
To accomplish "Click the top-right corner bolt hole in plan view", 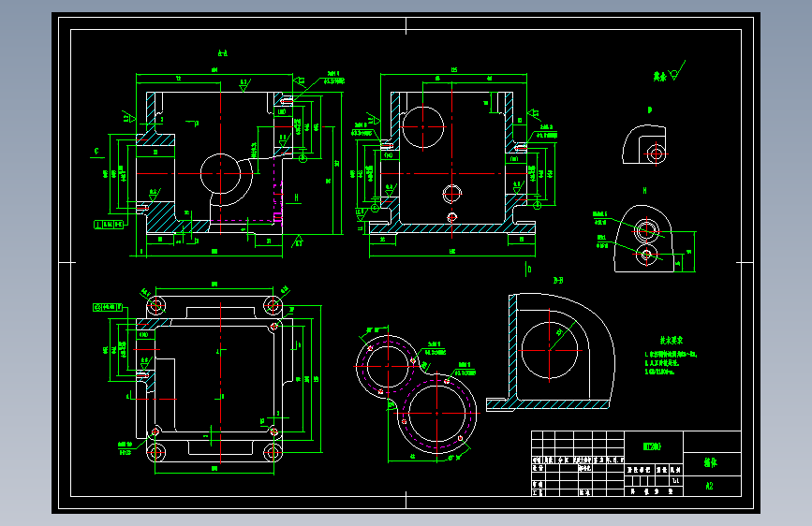I will pos(273,305).
